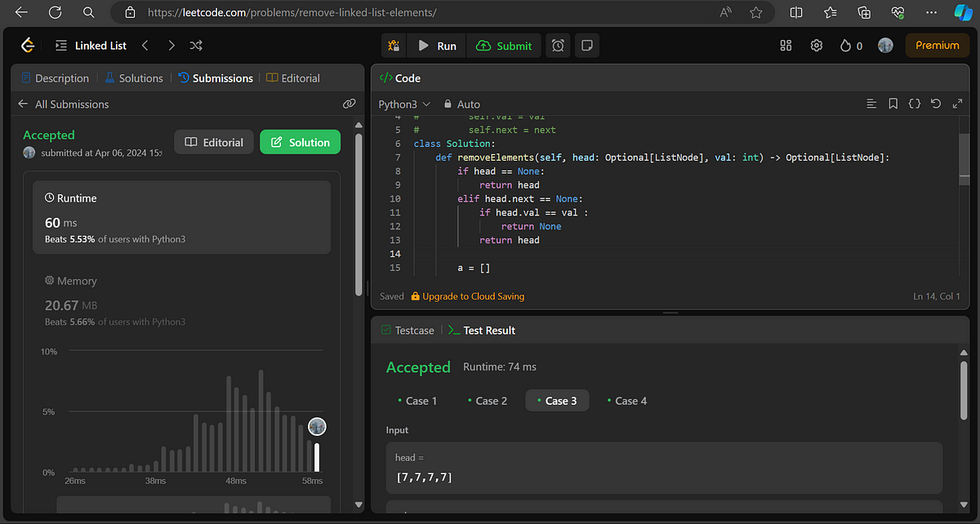This screenshot has height=524, width=980.
Task: Reset code with the undo arrow icon
Action: (936, 104)
